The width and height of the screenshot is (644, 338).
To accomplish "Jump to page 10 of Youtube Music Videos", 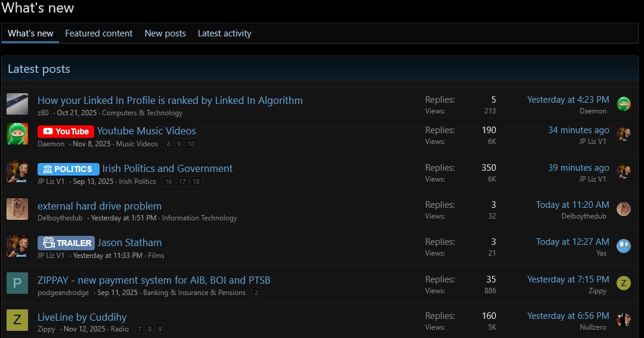I will tap(190, 144).
